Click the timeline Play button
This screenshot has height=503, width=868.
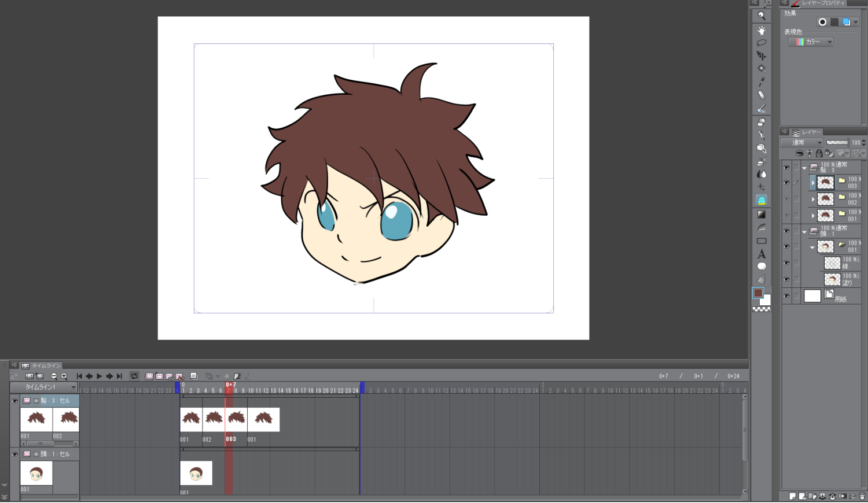[x=100, y=376]
